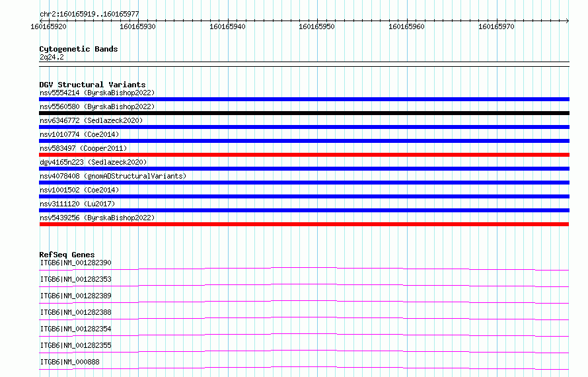Screen dimensions: 588x377
Task: Open variant nsv1010774 (Coe2014) label
Action: pyautogui.click(x=79, y=134)
